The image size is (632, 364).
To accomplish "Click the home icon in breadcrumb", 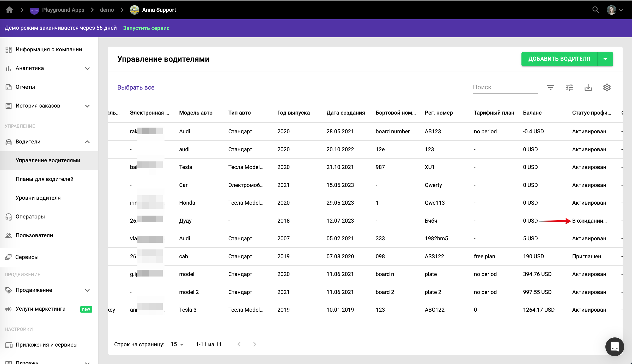I will point(9,10).
